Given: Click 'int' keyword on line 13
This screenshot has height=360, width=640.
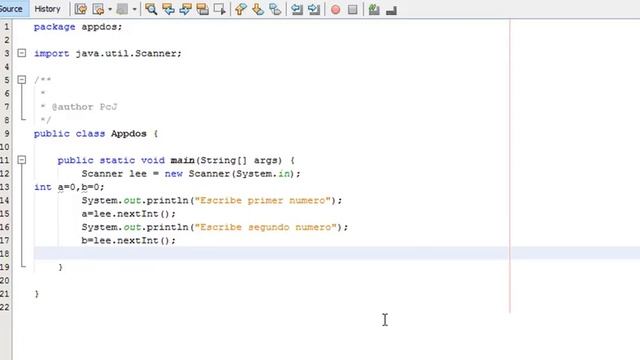Looking at the screenshot, I should point(42,187).
